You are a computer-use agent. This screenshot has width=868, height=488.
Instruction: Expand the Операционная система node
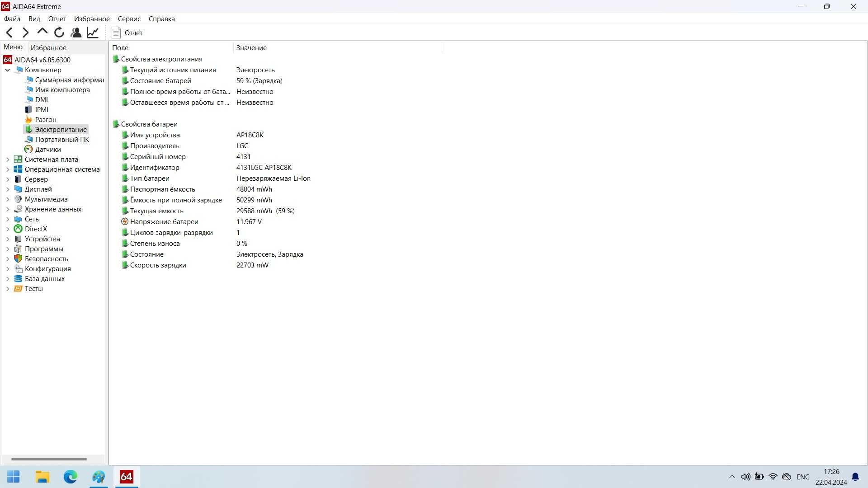[8, 169]
